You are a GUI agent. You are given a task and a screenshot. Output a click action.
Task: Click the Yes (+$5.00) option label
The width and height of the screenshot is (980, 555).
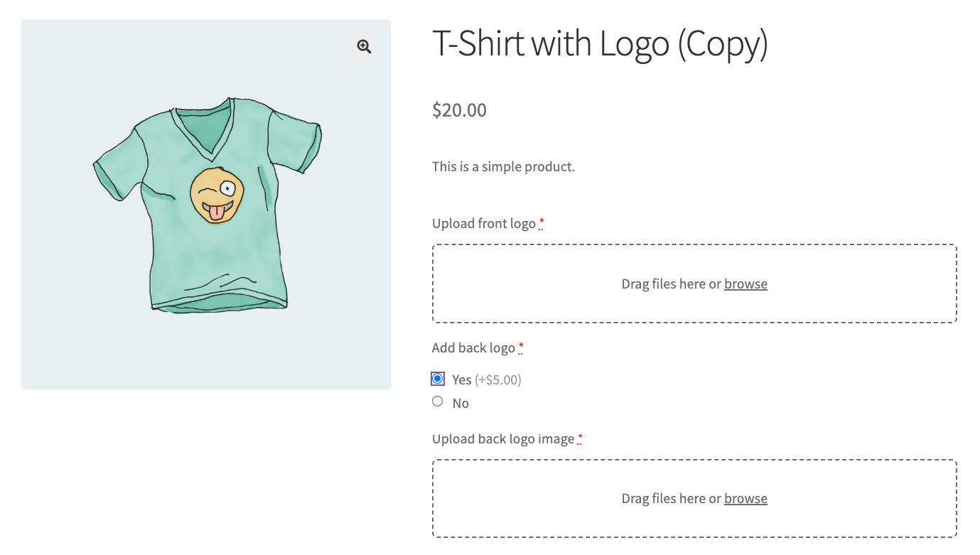tap(487, 380)
